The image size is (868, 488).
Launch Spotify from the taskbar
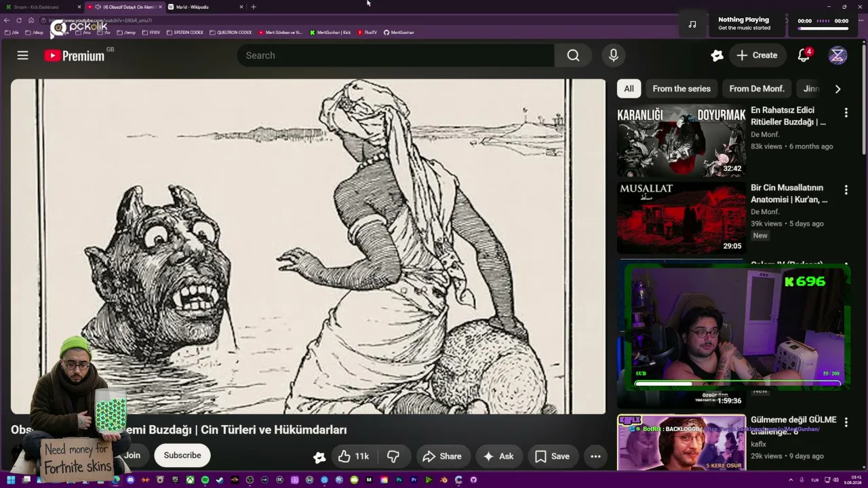205,480
